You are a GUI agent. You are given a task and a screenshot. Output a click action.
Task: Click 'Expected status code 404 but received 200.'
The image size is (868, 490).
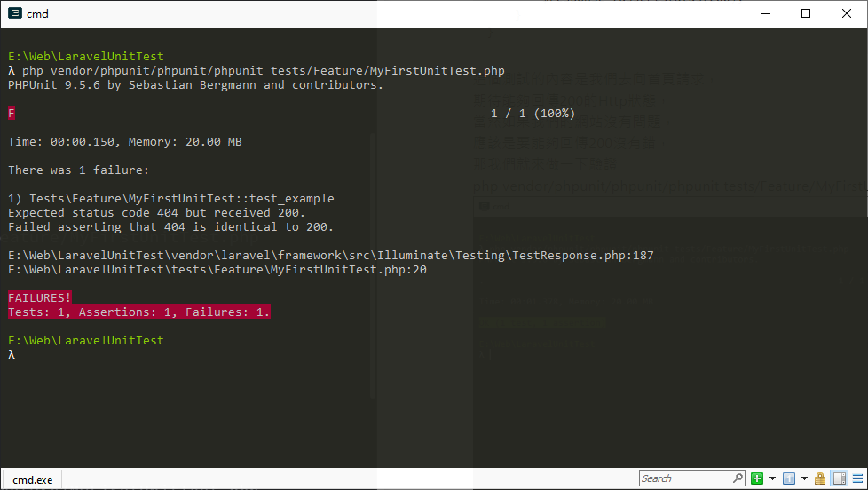(157, 213)
